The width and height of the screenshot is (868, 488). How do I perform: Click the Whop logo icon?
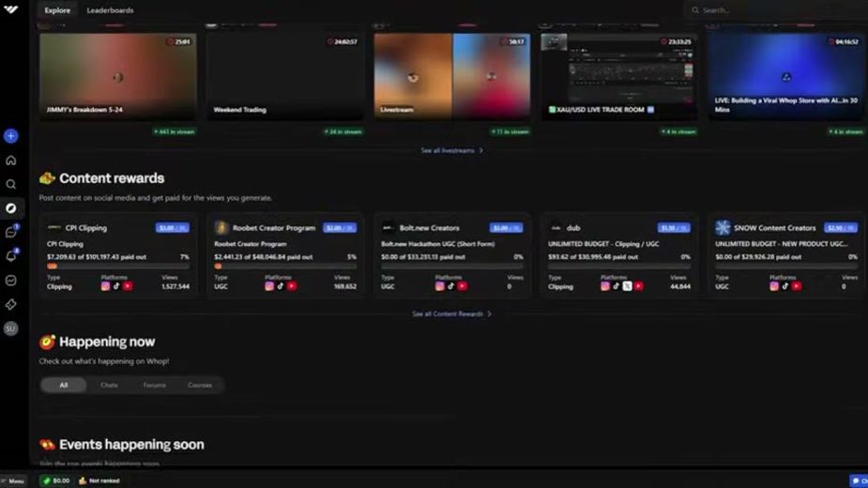click(10, 8)
